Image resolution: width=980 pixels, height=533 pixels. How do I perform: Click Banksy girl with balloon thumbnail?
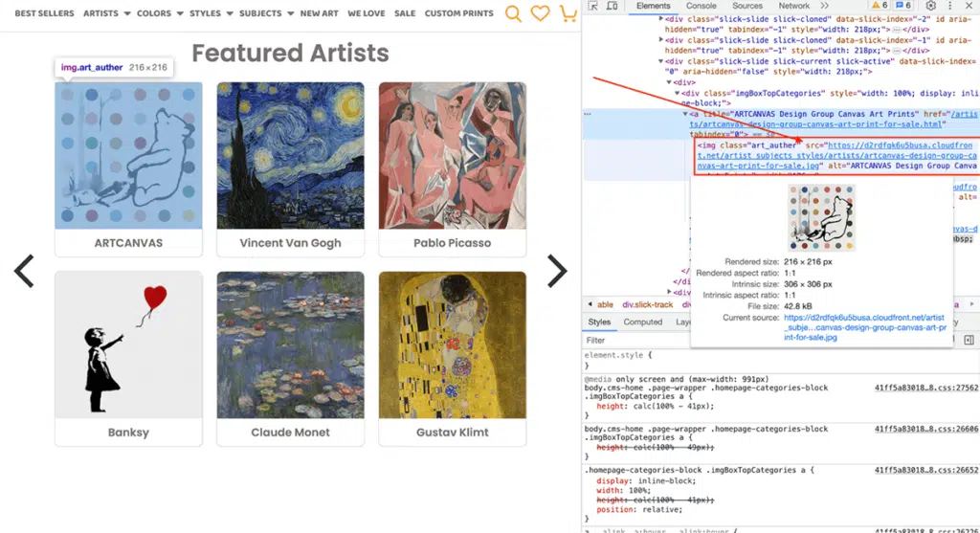128,344
